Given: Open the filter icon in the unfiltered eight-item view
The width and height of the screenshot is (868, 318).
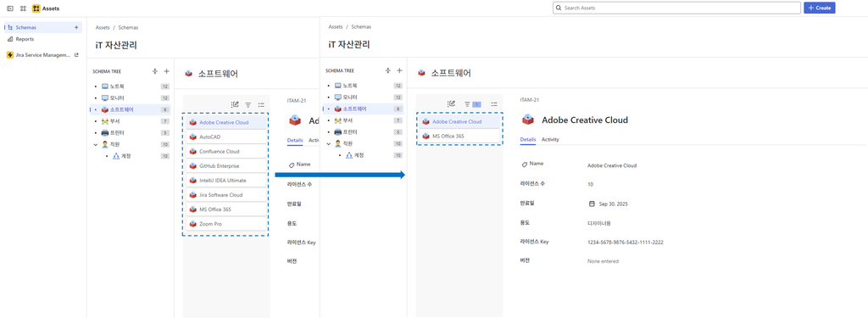Looking at the screenshot, I should tap(248, 104).
